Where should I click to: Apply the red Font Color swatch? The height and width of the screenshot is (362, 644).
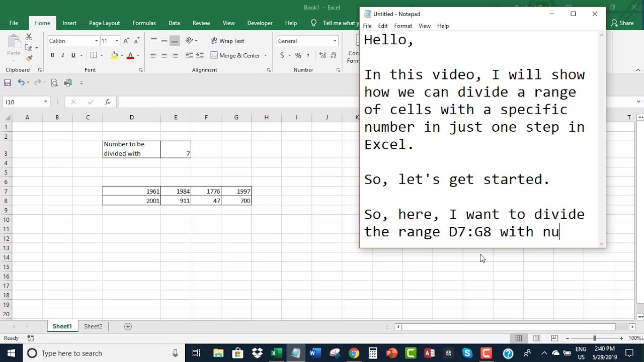(x=130, y=55)
